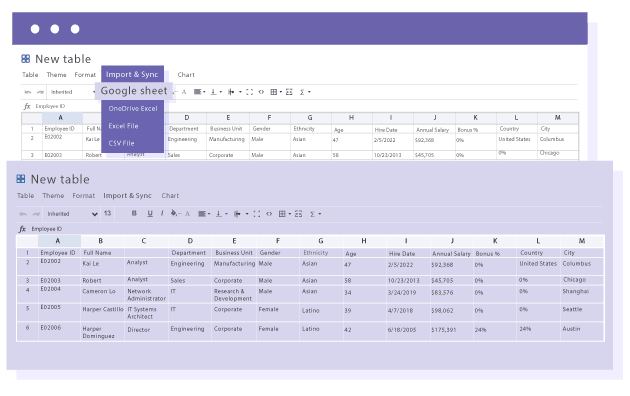The width and height of the screenshot is (630, 396).
Task: Toggle Underline in the lower table toolbar
Action: pos(150,213)
